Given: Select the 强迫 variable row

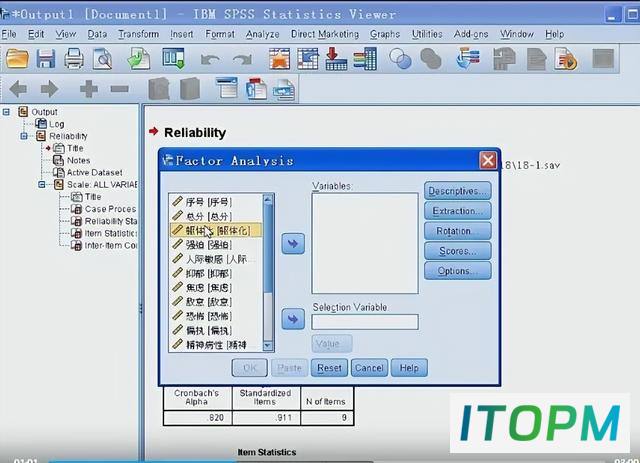Looking at the screenshot, I should (215, 245).
